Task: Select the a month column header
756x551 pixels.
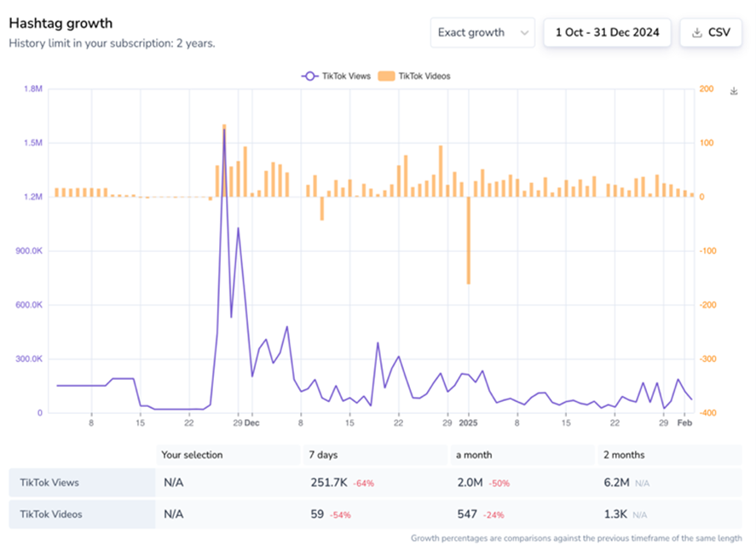Action: point(476,455)
